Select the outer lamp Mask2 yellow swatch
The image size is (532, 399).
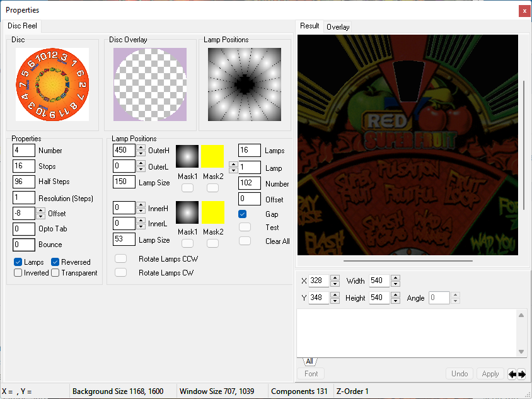point(213,156)
